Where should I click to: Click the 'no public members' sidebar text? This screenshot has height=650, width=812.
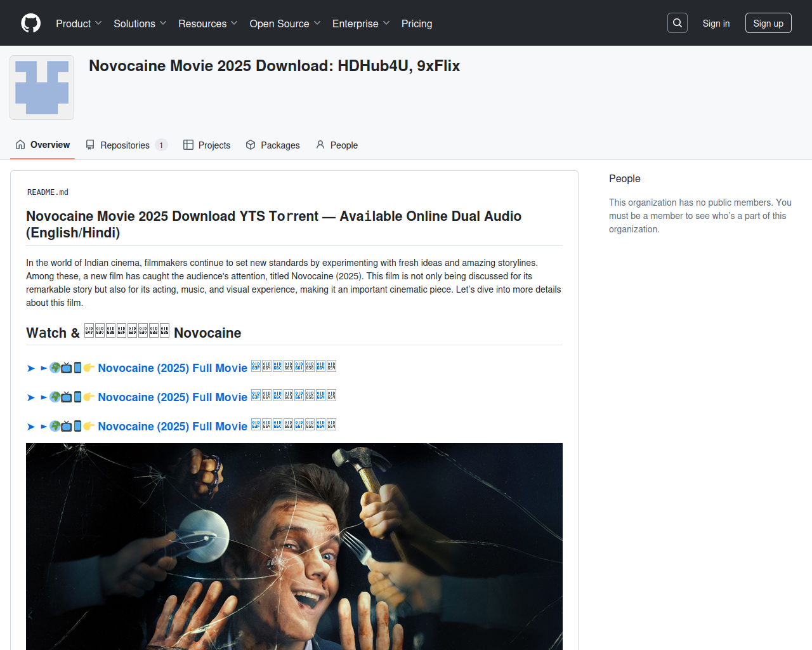pos(700,216)
